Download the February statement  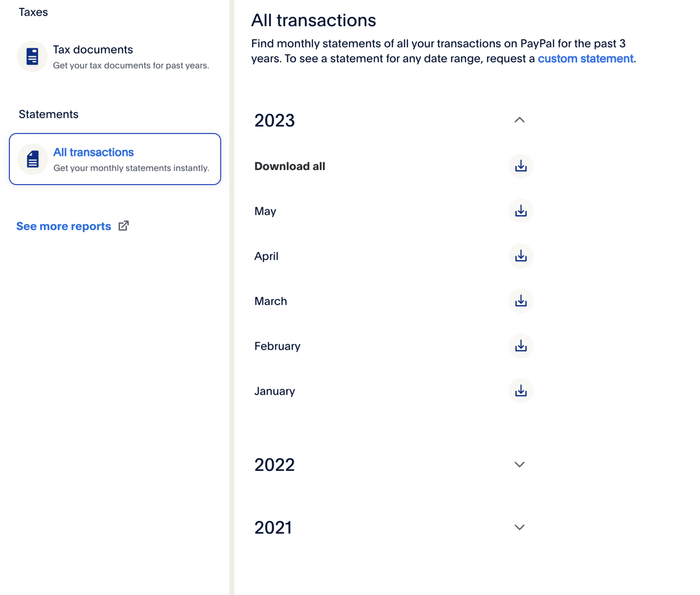coord(521,346)
